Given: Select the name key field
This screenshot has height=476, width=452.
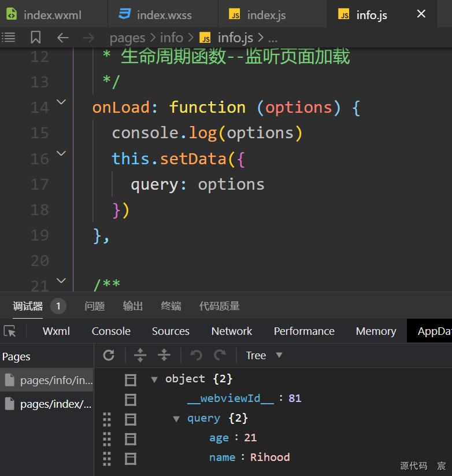Looking at the screenshot, I should (222, 457).
